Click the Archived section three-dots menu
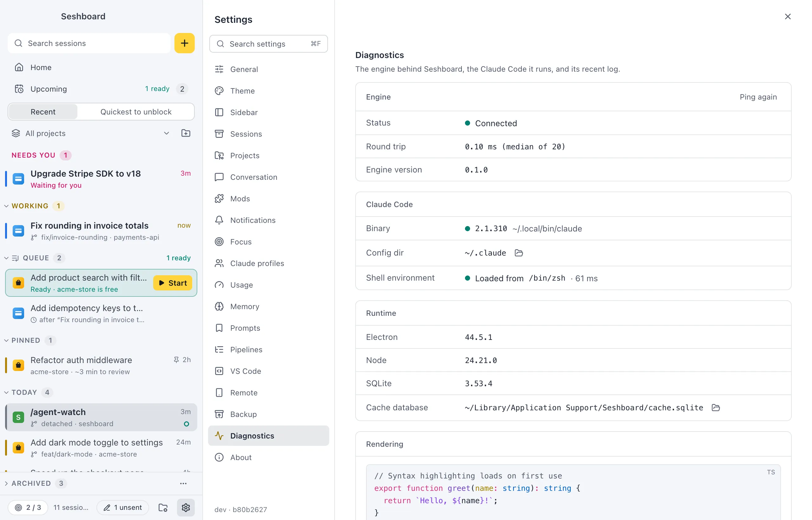Image resolution: width=812 pixels, height=520 pixels. [183, 483]
